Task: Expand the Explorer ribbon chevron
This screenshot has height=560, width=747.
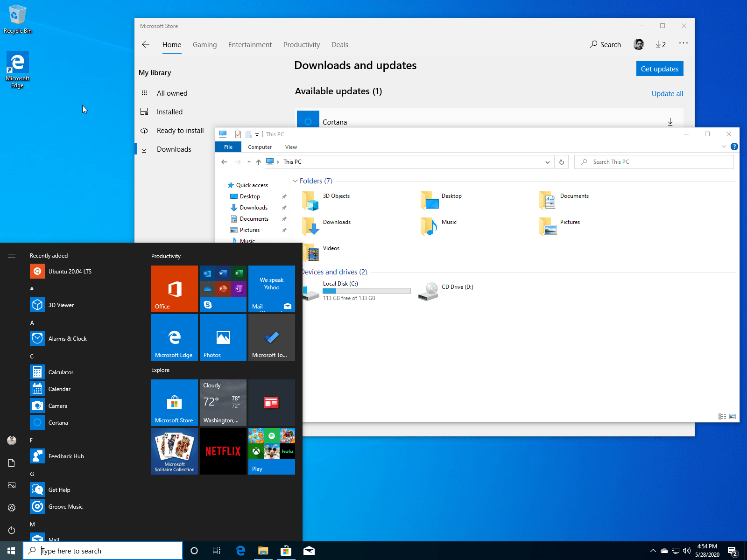Action: click(x=724, y=147)
